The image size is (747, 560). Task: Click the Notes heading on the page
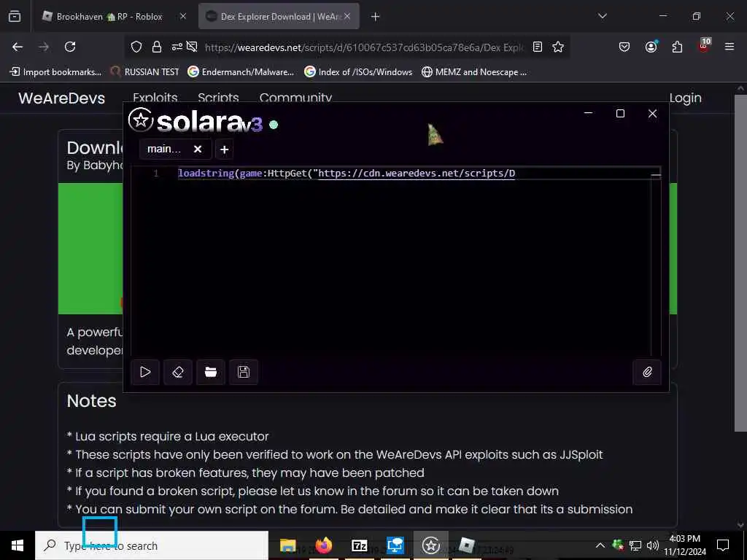point(91,401)
